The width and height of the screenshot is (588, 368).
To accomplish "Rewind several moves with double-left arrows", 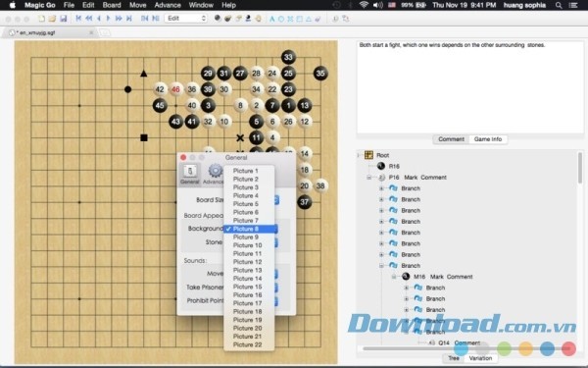I will (x=89, y=18).
